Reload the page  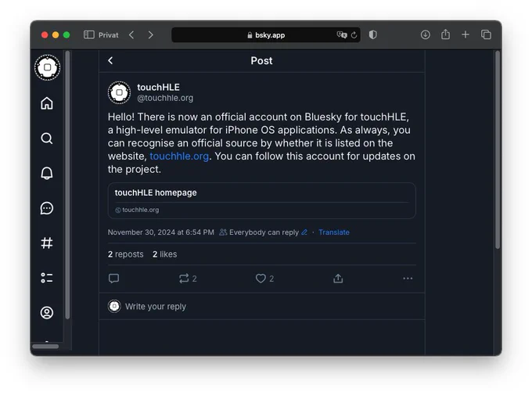point(354,35)
